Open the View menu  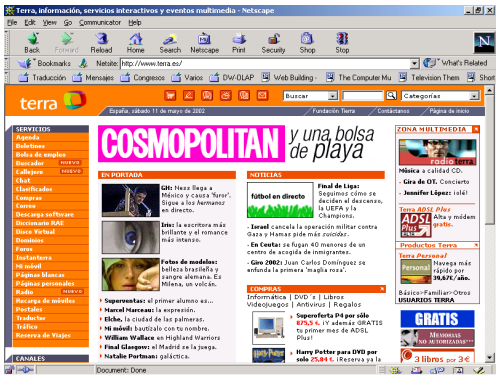click(49, 23)
